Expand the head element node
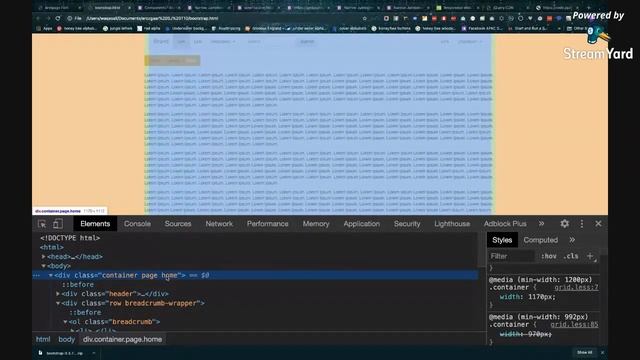The width and height of the screenshot is (640, 360). 43,257
